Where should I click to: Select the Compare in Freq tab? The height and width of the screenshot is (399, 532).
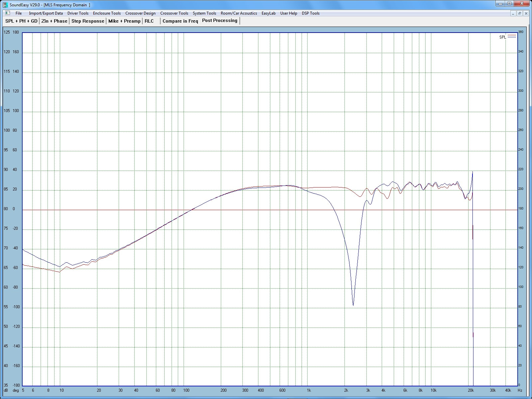[x=180, y=21]
